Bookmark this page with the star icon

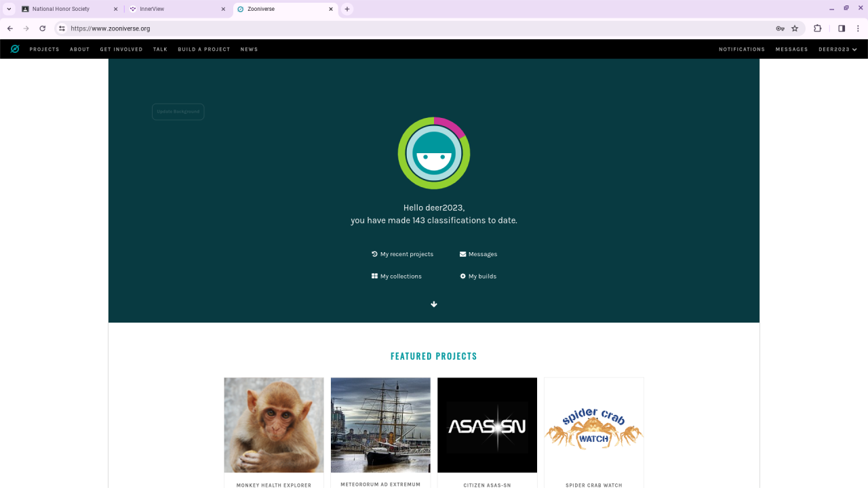(x=795, y=28)
